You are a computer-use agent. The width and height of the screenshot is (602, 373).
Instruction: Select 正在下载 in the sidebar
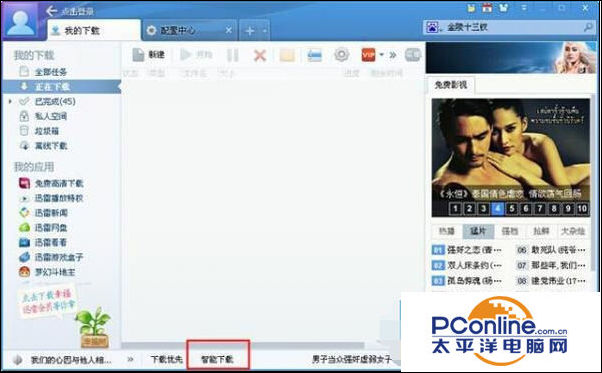coord(61,87)
